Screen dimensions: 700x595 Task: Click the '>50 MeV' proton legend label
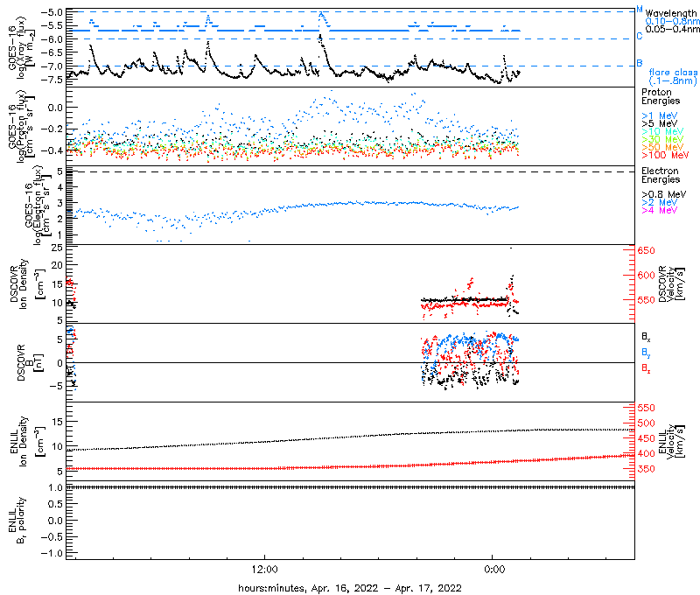click(662, 147)
